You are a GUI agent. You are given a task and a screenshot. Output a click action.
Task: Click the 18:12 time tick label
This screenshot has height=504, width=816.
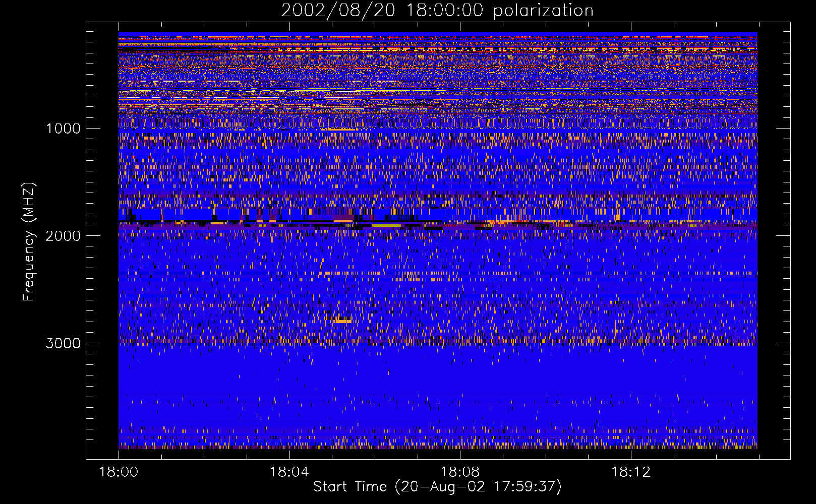631,472
